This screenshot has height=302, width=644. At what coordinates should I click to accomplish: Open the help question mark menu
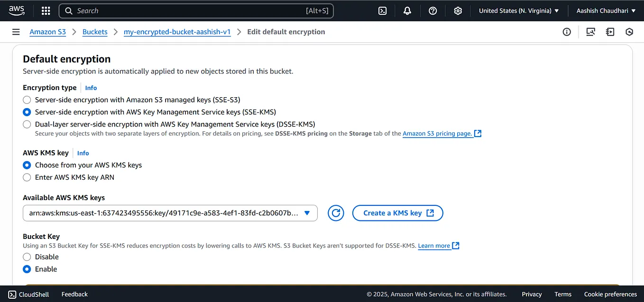[432, 10]
